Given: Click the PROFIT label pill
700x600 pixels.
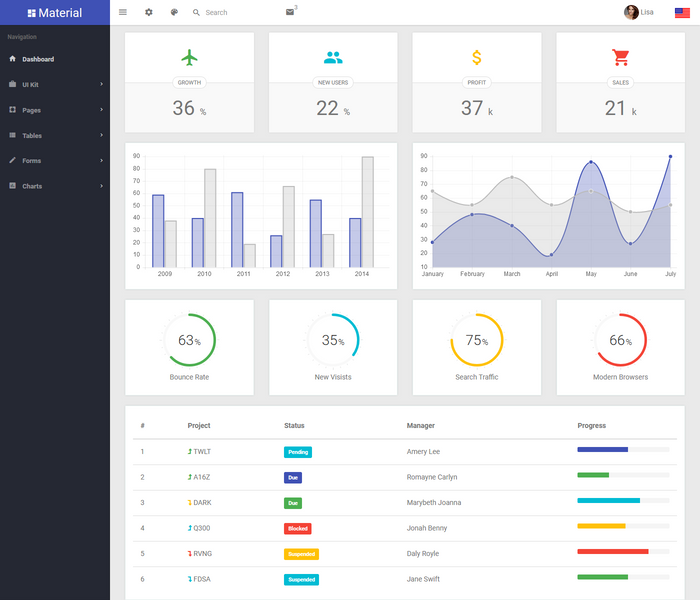Looking at the screenshot, I should point(477,83).
